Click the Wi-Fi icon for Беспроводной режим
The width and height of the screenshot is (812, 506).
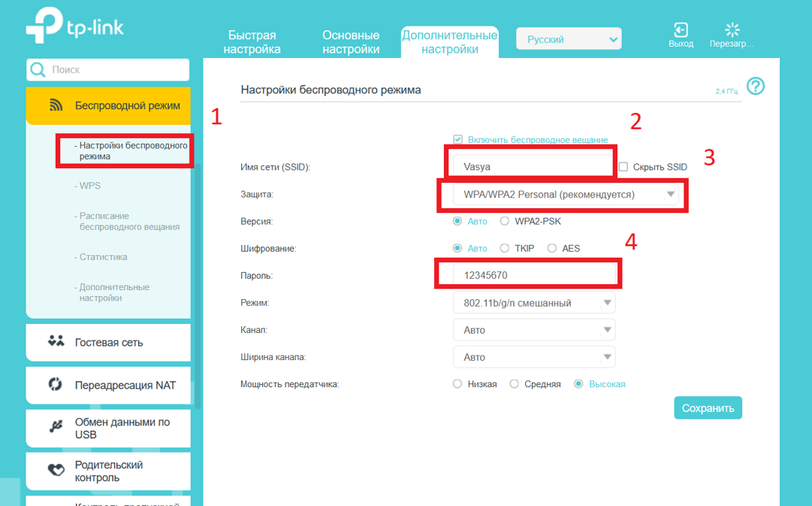pos(56,105)
